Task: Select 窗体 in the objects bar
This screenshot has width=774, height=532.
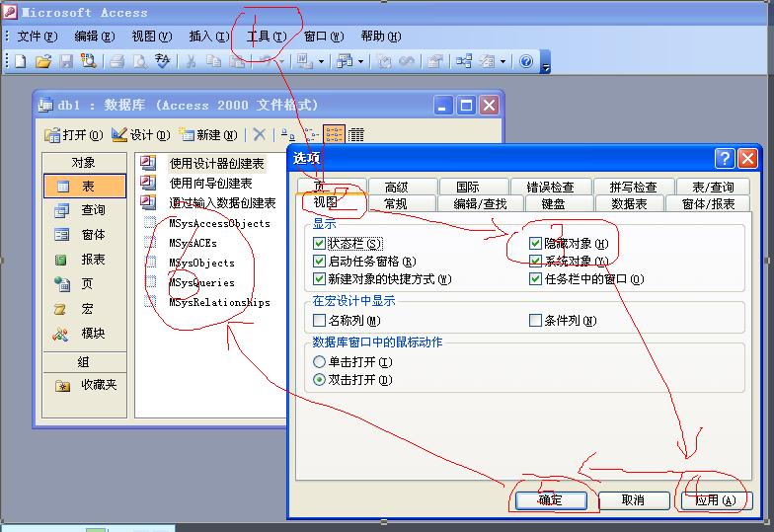Action: (x=85, y=235)
